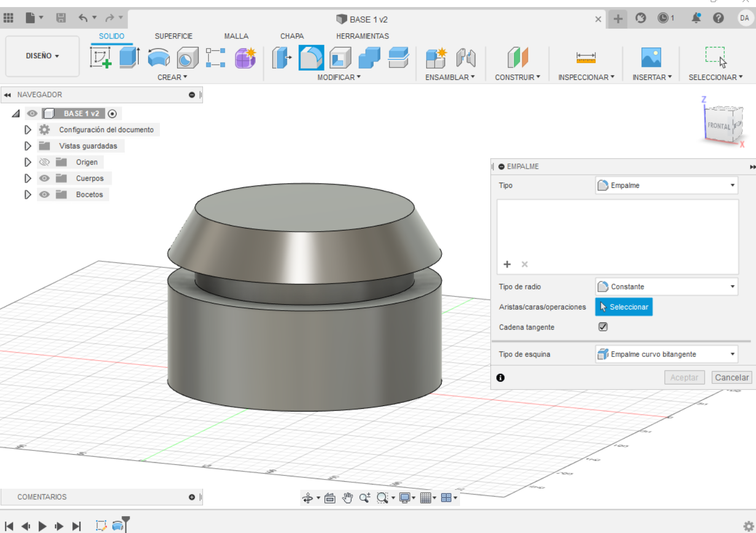Image resolution: width=756 pixels, height=533 pixels.
Task: Click the Seleccionar button
Action: point(624,307)
